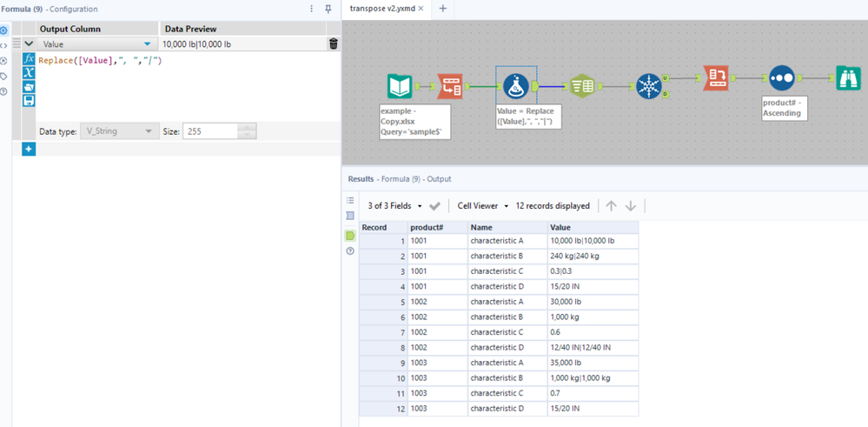The image size is (868, 427).
Task: Select cell 10,000 lb|10,000 lb in record 1
Action: [x=593, y=241]
